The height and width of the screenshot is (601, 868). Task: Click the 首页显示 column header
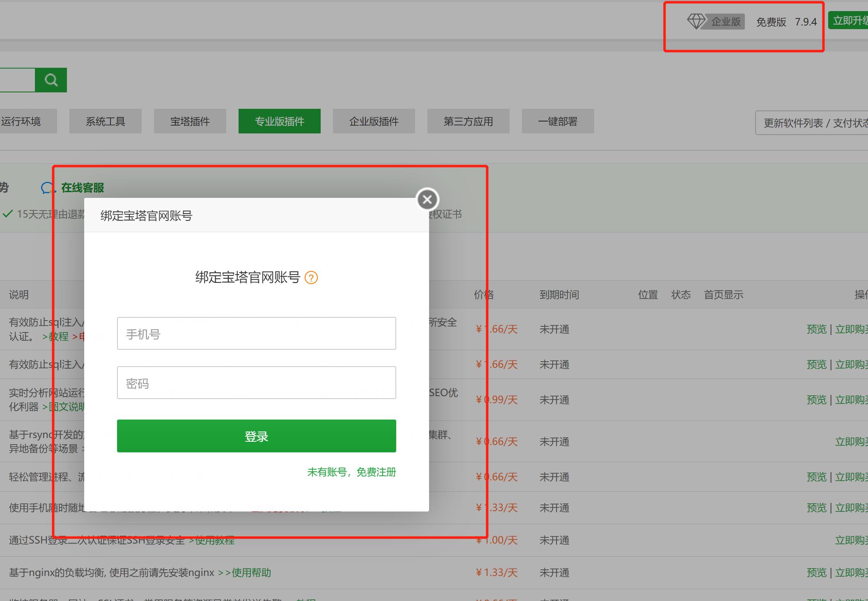click(723, 295)
